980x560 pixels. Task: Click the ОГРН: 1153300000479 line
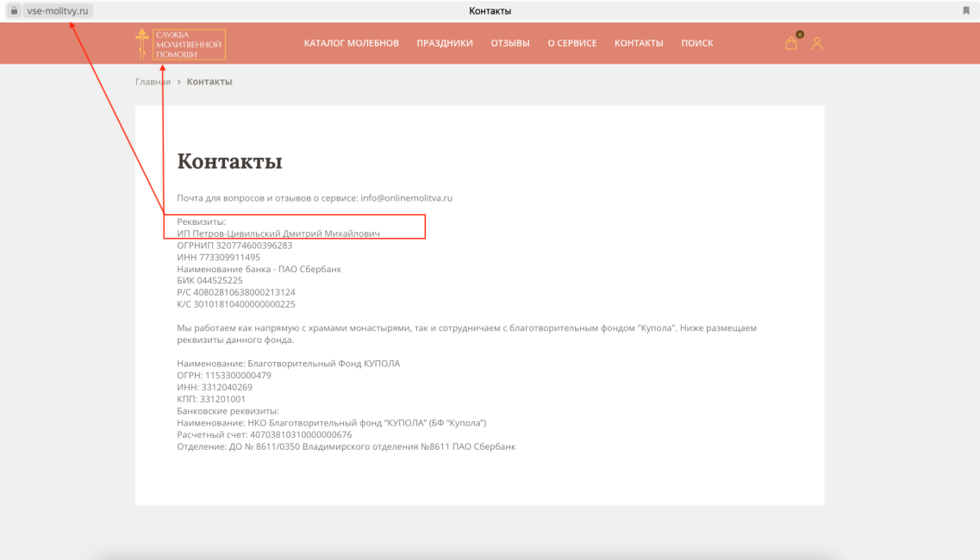[224, 376]
